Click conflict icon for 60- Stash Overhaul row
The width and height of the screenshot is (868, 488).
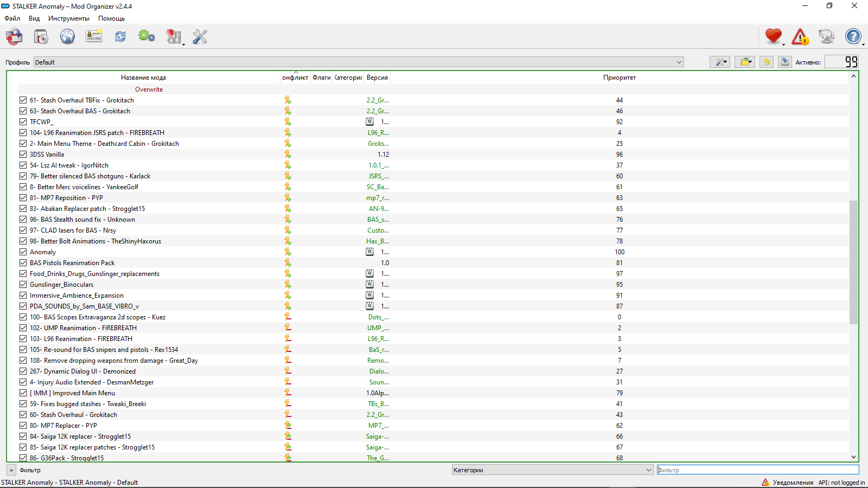coord(288,414)
